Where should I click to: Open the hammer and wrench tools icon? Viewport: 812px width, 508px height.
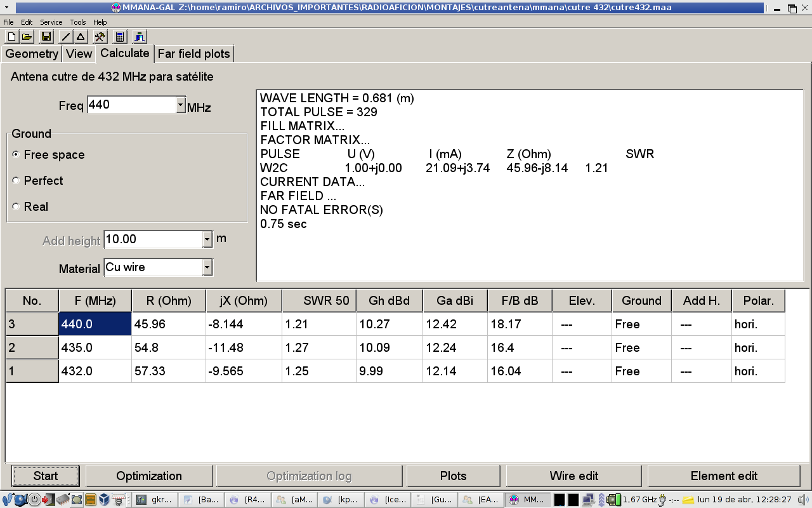click(x=100, y=36)
